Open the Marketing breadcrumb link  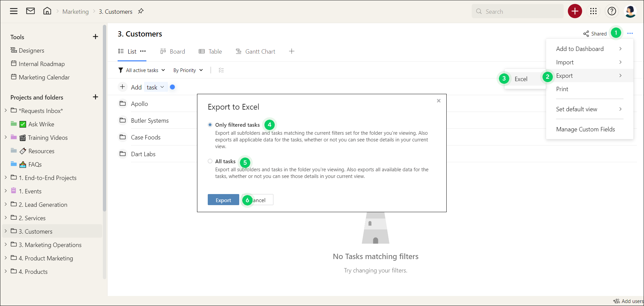point(75,11)
